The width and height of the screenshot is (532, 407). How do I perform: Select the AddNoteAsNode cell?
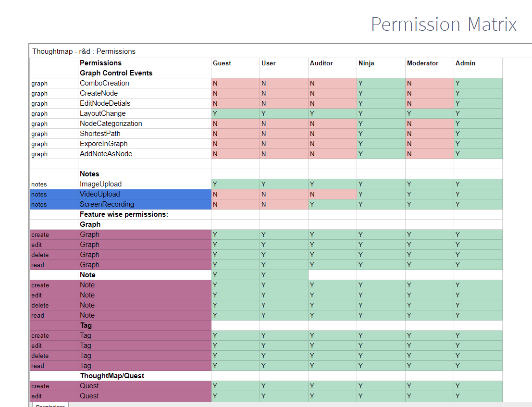tap(145, 154)
